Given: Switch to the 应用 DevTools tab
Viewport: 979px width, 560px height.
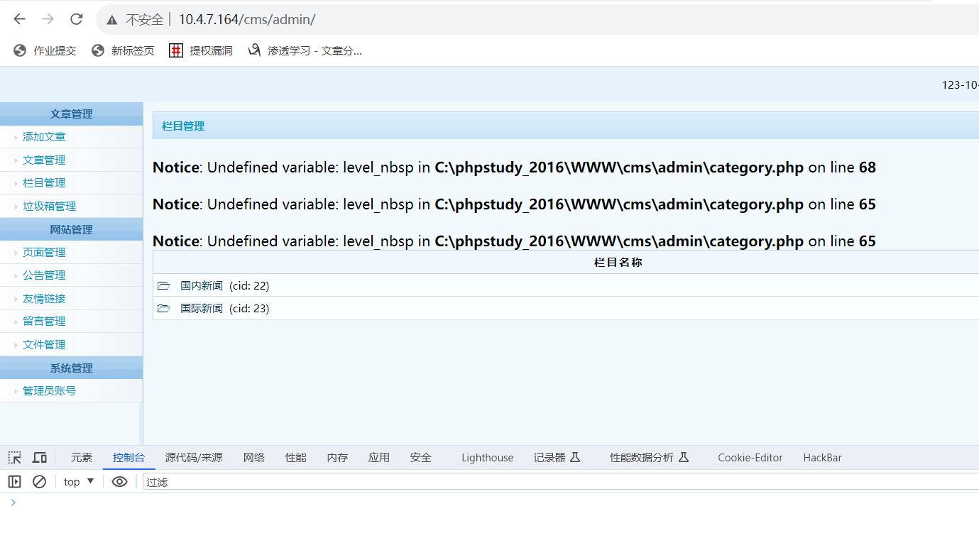Looking at the screenshot, I should (379, 458).
